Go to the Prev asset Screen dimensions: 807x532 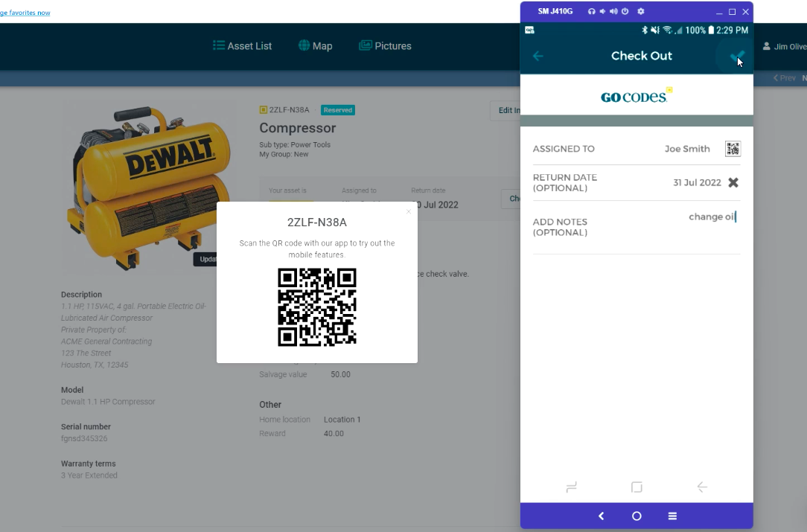pyautogui.click(x=785, y=78)
